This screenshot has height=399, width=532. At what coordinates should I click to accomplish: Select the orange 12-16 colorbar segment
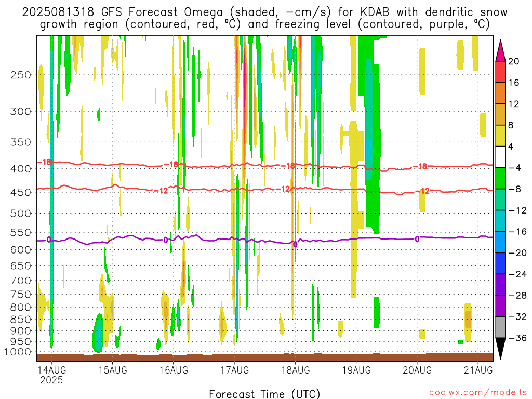(500, 93)
